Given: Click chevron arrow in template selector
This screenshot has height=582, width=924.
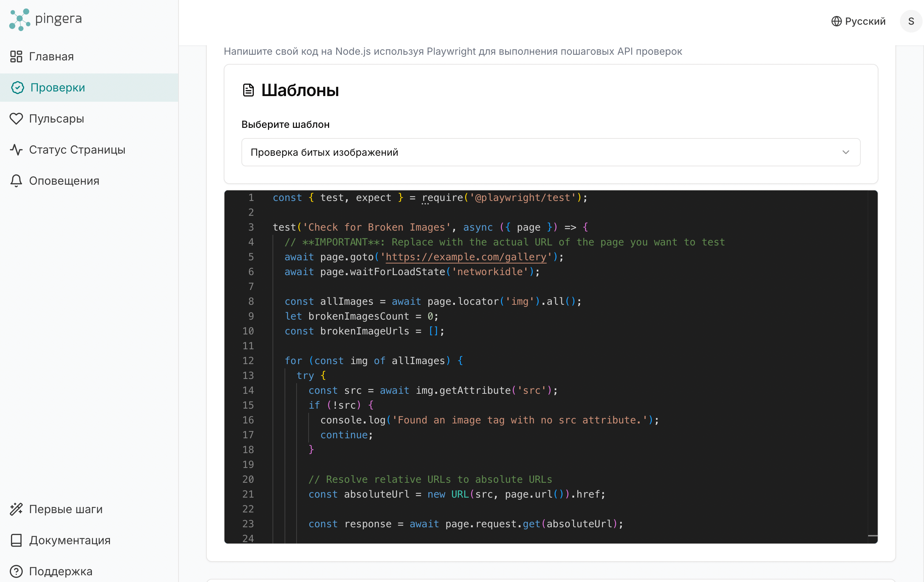Looking at the screenshot, I should click(x=845, y=152).
